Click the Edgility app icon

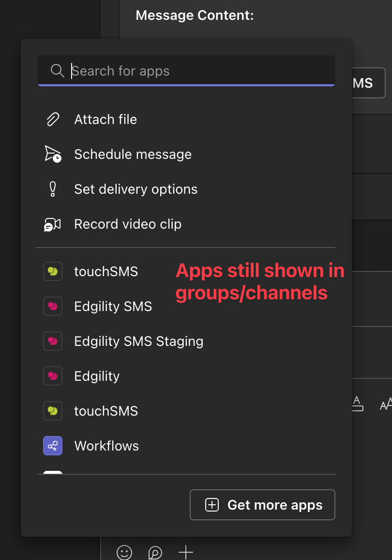pyautogui.click(x=53, y=376)
